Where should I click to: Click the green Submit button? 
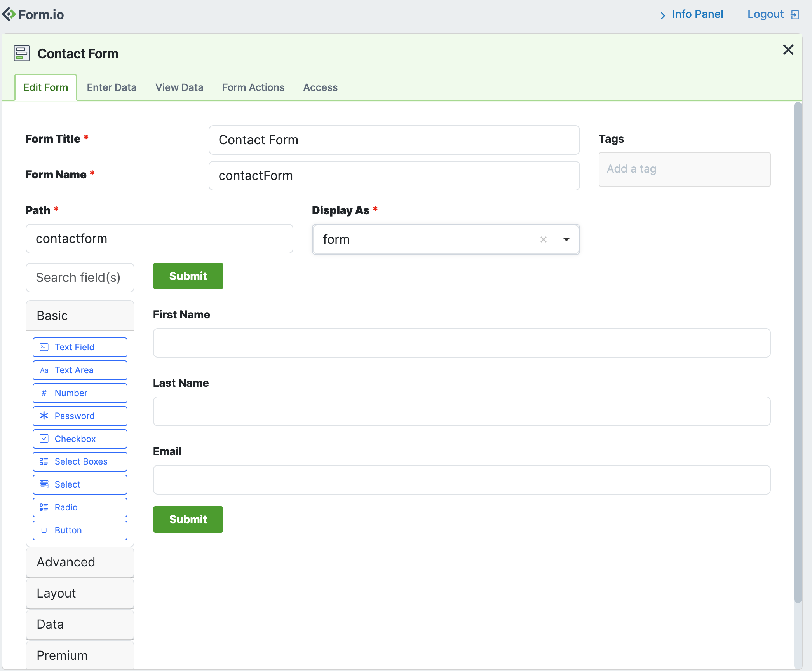[188, 276]
